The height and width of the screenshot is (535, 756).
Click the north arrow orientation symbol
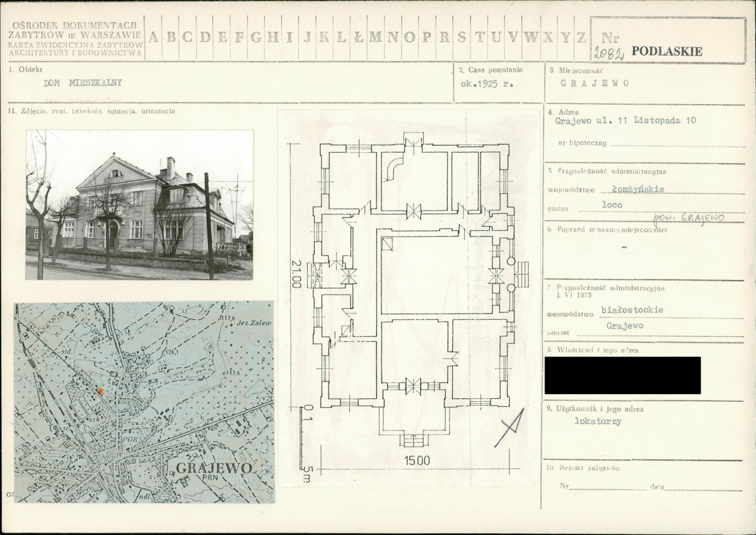coord(509,427)
